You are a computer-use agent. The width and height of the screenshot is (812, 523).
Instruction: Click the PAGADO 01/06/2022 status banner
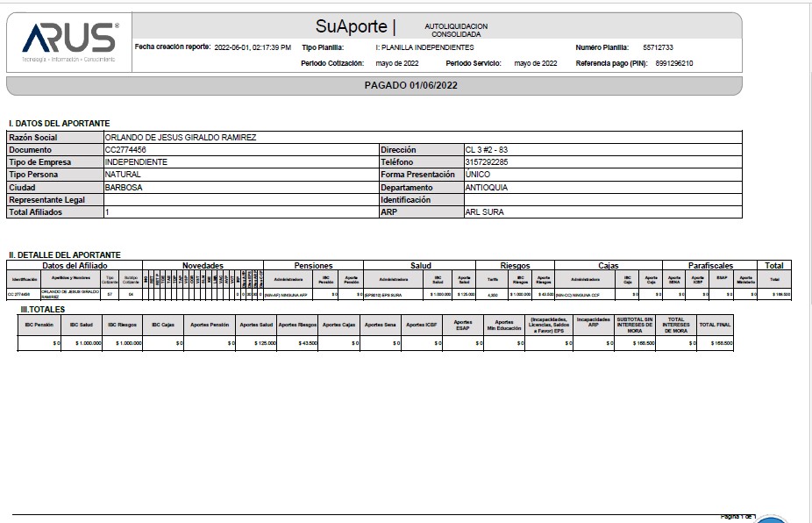pos(410,85)
